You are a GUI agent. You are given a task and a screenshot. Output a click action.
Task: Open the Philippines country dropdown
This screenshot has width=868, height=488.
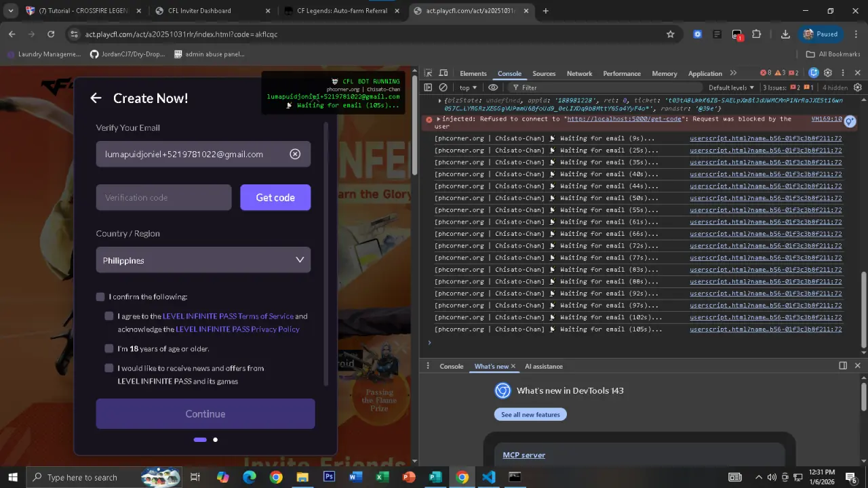pyautogui.click(x=203, y=260)
